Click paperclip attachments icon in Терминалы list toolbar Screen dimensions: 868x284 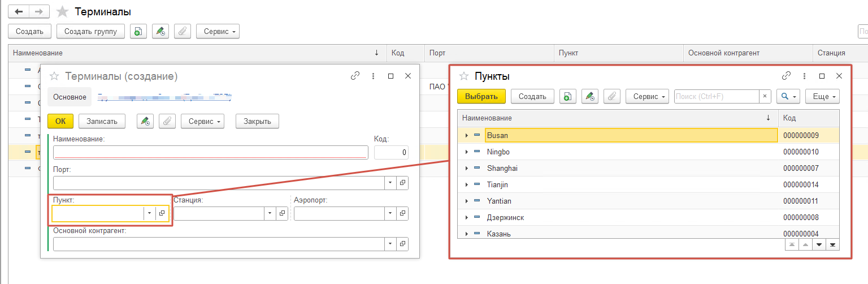[x=182, y=32]
